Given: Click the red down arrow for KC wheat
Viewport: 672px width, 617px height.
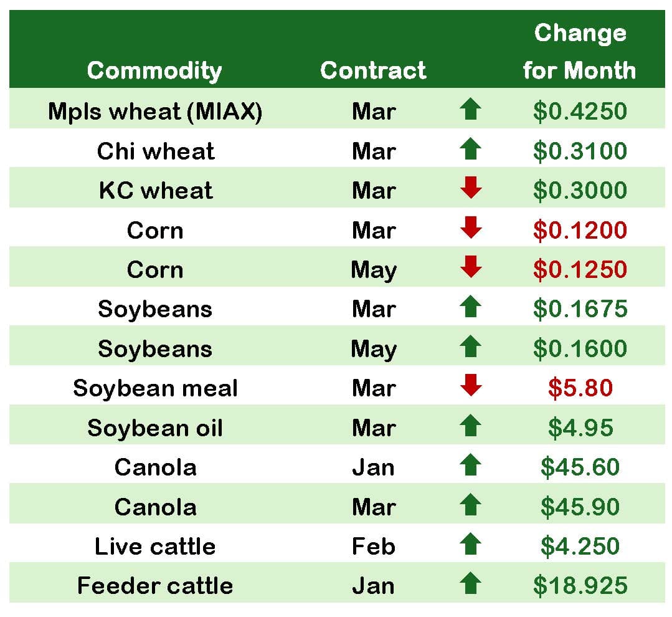Looking at the screenshot, I should 470,189.
